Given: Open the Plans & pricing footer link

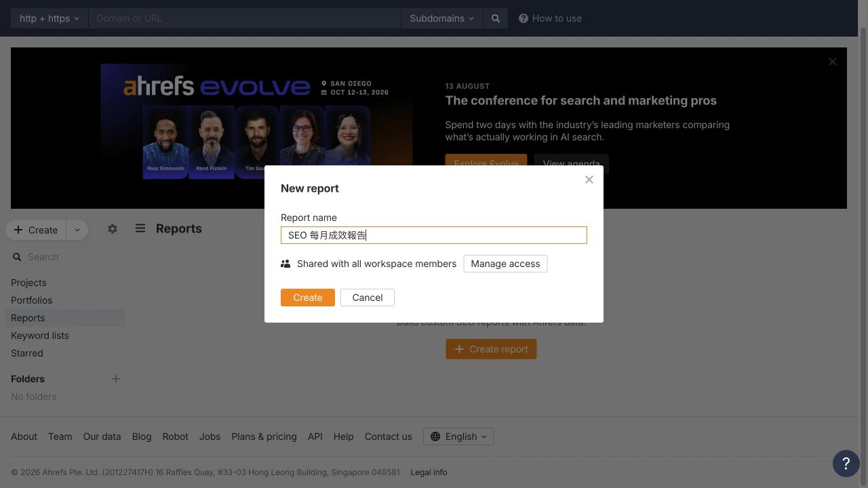Looking at the screenshot, I should (264, 436).
